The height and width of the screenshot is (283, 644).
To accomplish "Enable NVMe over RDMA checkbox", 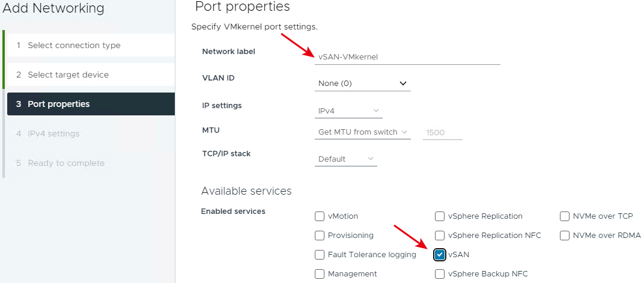I will 565,236.
